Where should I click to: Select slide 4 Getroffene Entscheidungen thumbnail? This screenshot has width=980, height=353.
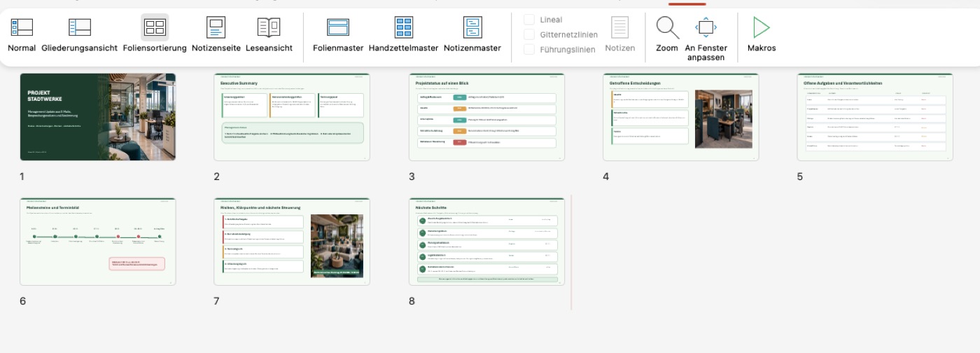click(681, 117)
